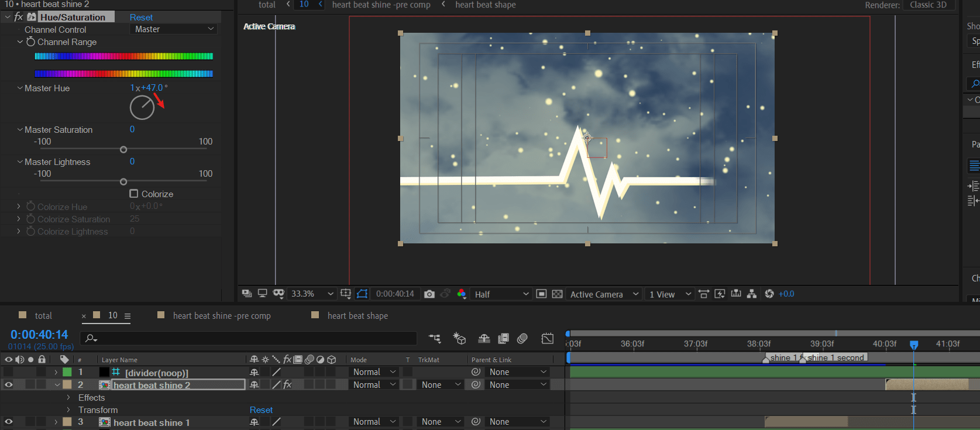Toggle the fx switch on heart beat shine 2
The image size is (980, 430).
point(287,384)
